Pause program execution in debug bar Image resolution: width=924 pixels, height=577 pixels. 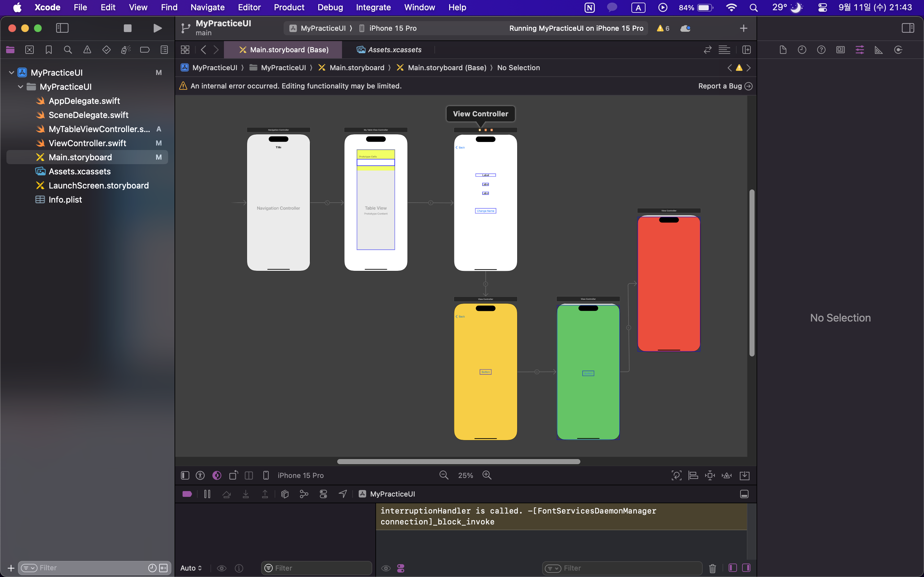click(207, 494)
